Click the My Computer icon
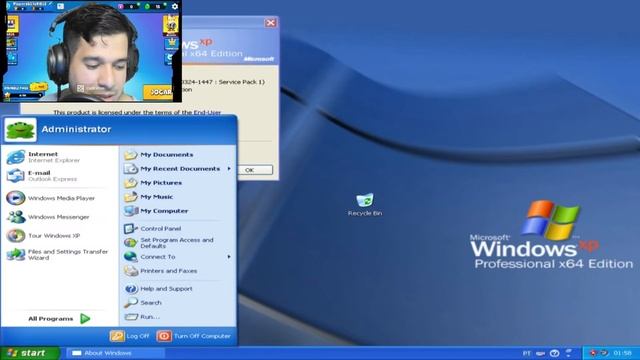Image resolution: width=640 pixels, height=360 pixels. 131,211
